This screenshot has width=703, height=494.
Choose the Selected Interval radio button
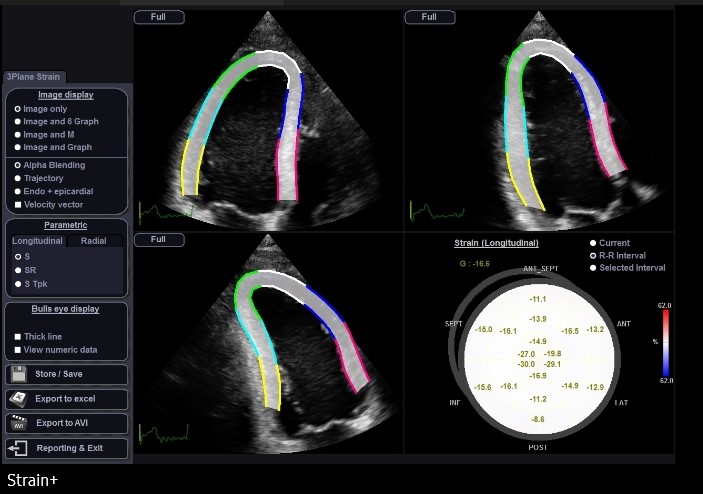[593, 268]
